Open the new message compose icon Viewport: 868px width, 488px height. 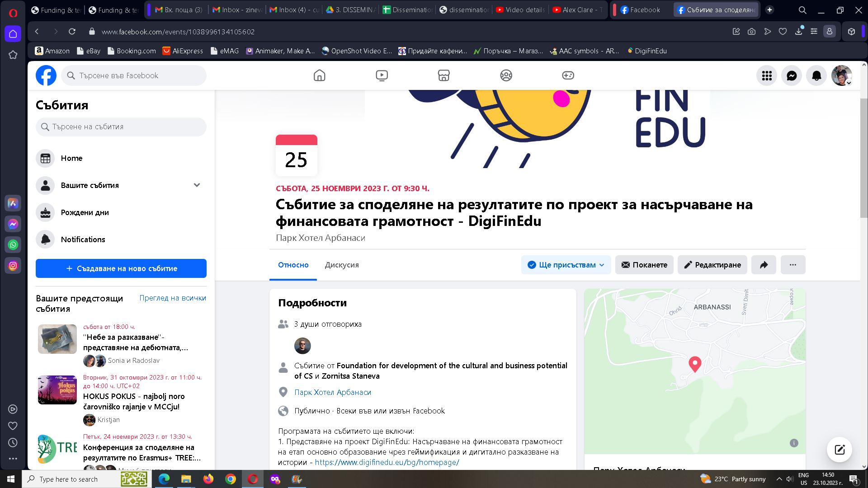840,450
